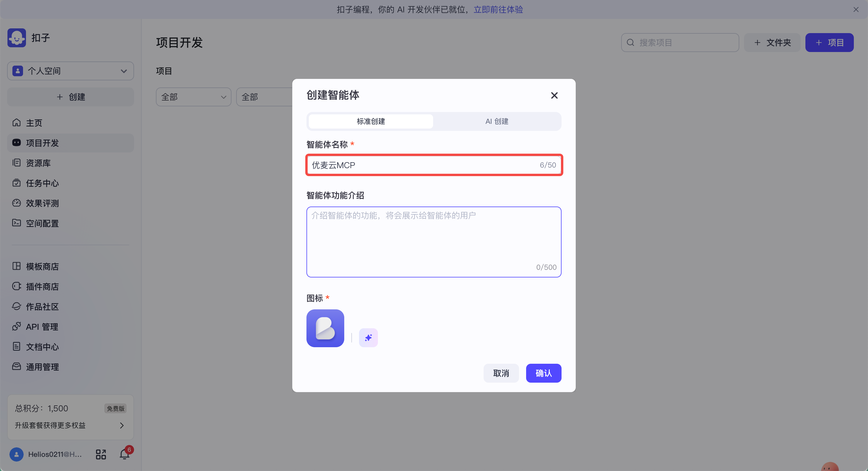
Task: Open the apps grid icon beside username
Action: pos(101,454)
